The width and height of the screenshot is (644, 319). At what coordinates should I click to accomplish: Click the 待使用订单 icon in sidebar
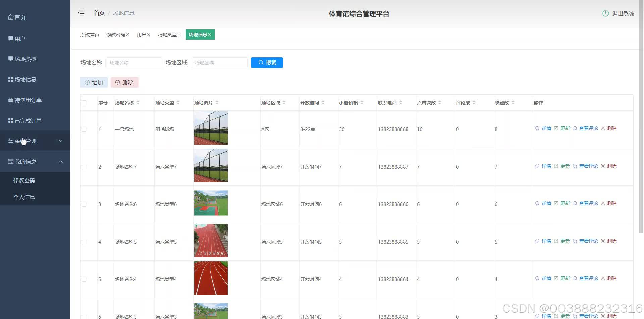coord(11,100)
